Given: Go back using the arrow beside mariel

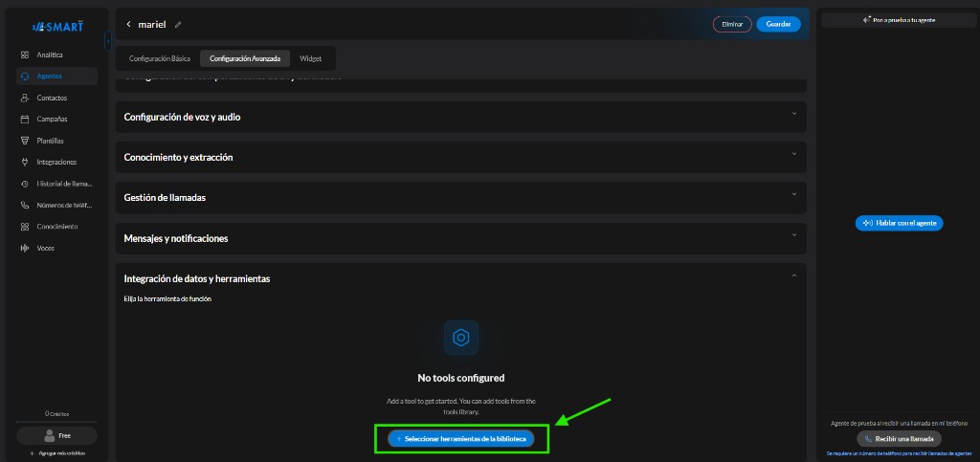Looking at the screenshot, I should point(129,24).
